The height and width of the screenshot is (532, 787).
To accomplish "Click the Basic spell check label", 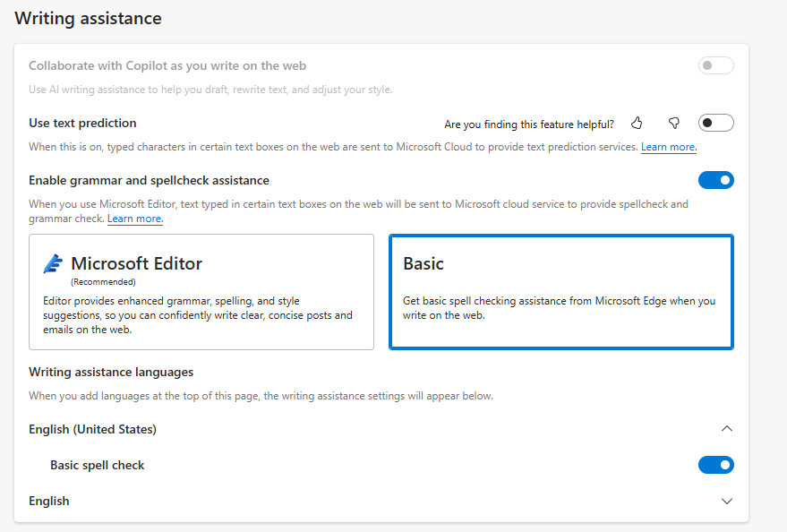I will click(x=97, y=465).
